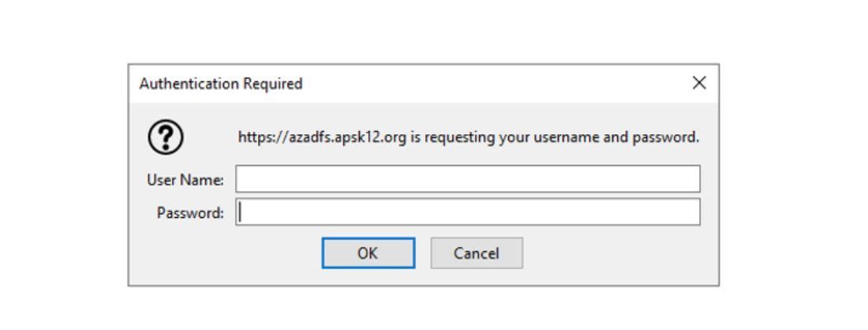Click the "https://" prefix of the site address
This screenshot has width=868, height=330.
263,137
